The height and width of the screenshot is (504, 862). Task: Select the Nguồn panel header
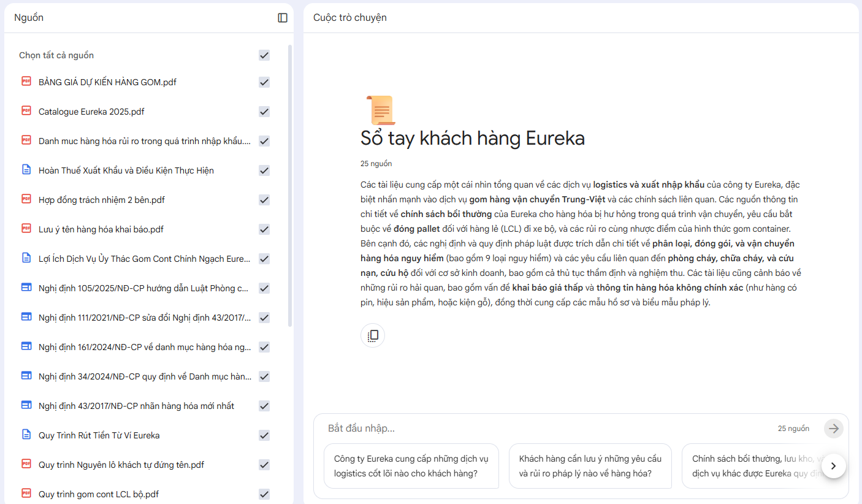pos(29,18)
